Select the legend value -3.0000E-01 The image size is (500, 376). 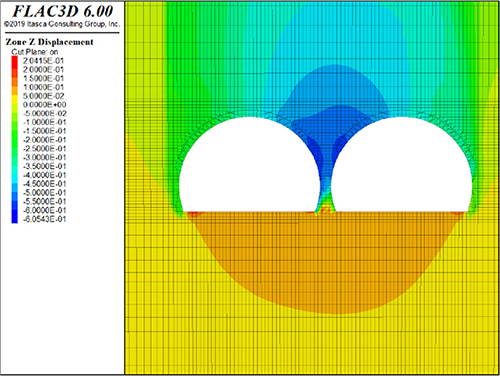44,157
